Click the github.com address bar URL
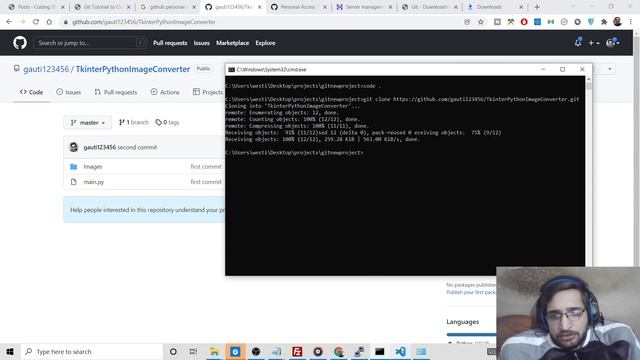640x360 pixels. tap(144, 22)
